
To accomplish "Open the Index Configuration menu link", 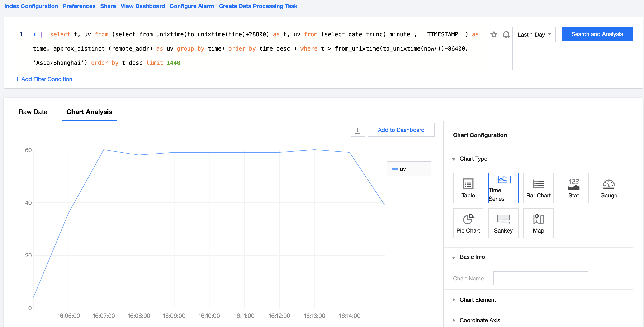I will click(x=31, y=6).
